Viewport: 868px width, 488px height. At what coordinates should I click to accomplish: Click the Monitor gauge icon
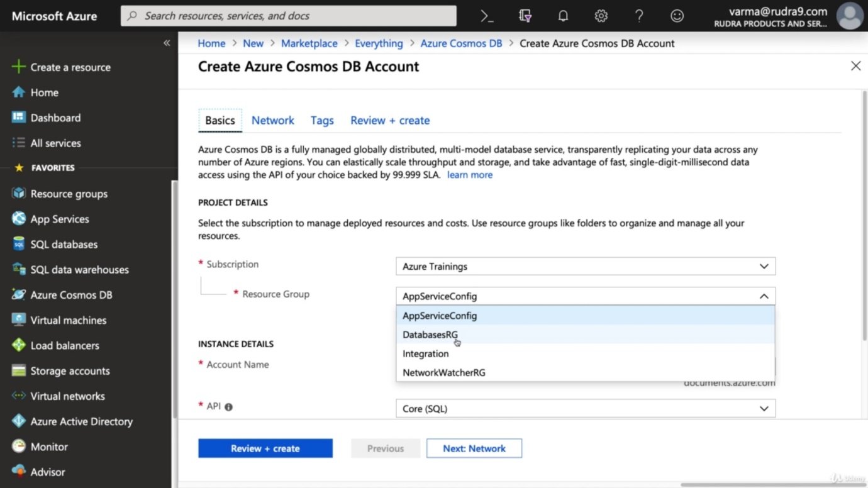pos(19,446)
